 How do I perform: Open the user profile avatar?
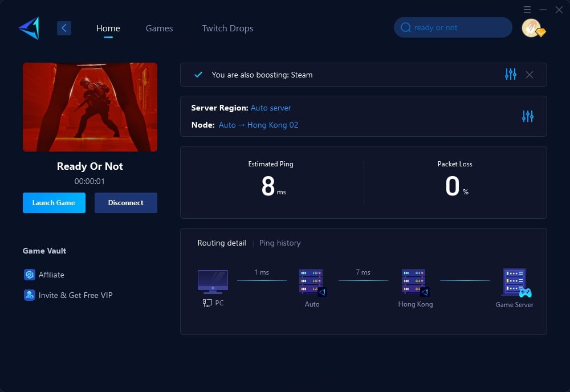coord(532,28)
